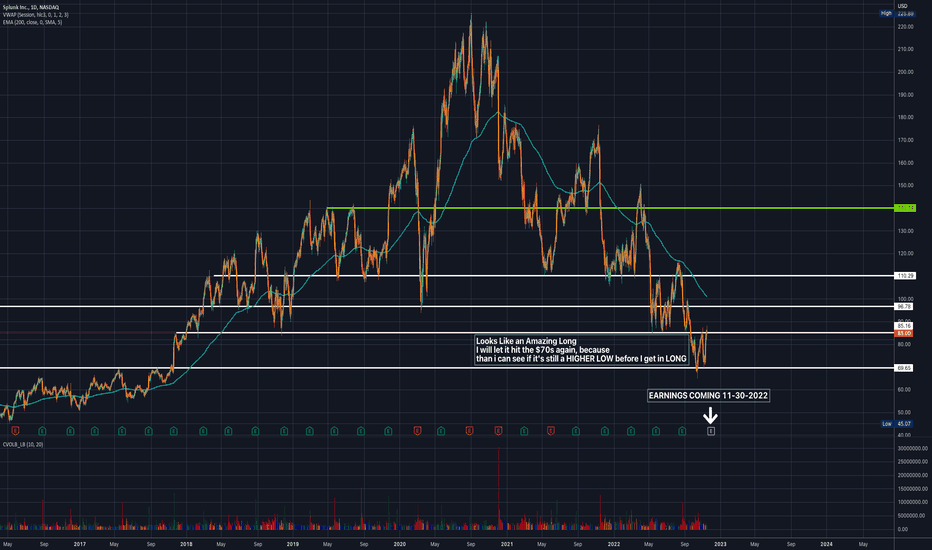Viewport: 932px width, 550px height.
Task: Click the 2024 year label on time axis
Action: [826, 544]
